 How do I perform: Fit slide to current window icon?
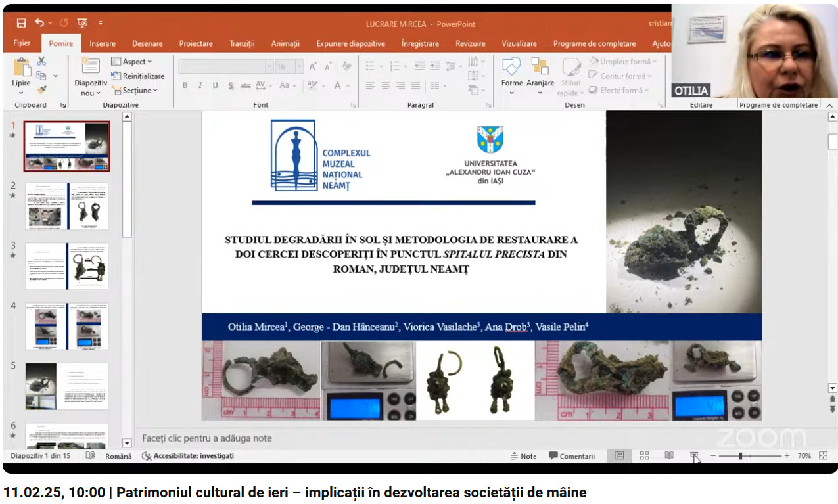point(824,455)
